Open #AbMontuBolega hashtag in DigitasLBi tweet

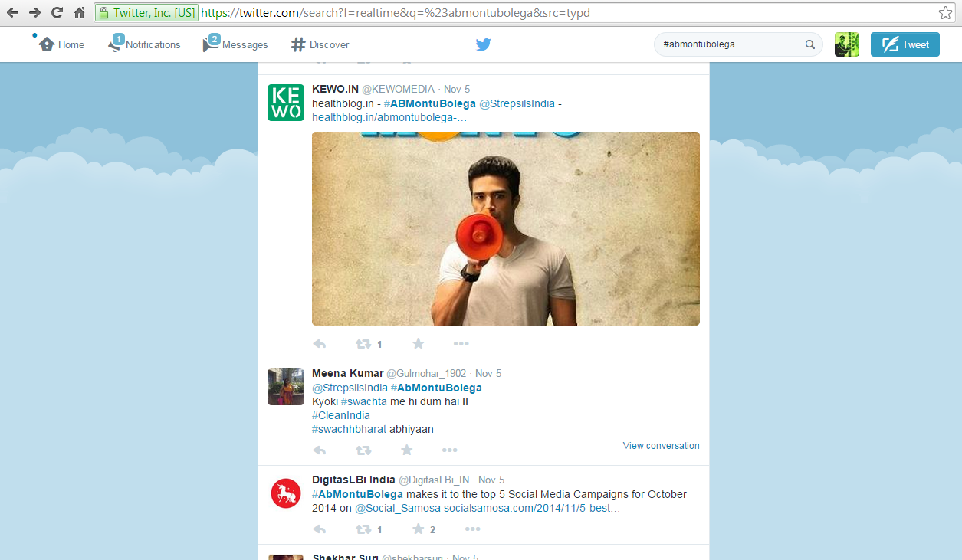coord(357,494)
